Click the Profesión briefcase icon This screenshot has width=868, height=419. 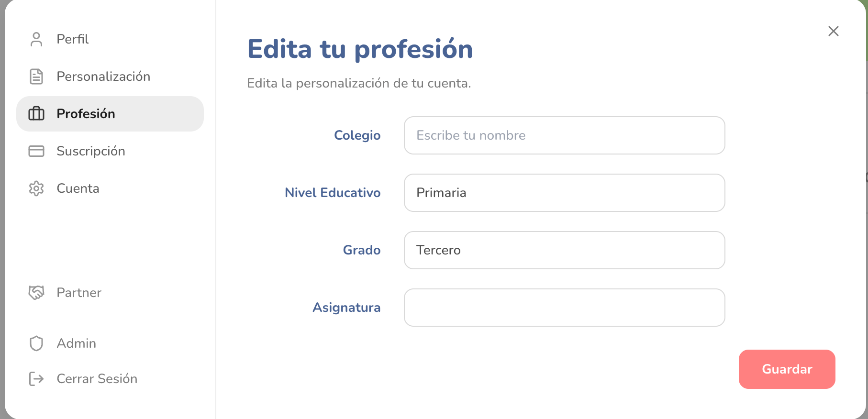tap(36, 114)
